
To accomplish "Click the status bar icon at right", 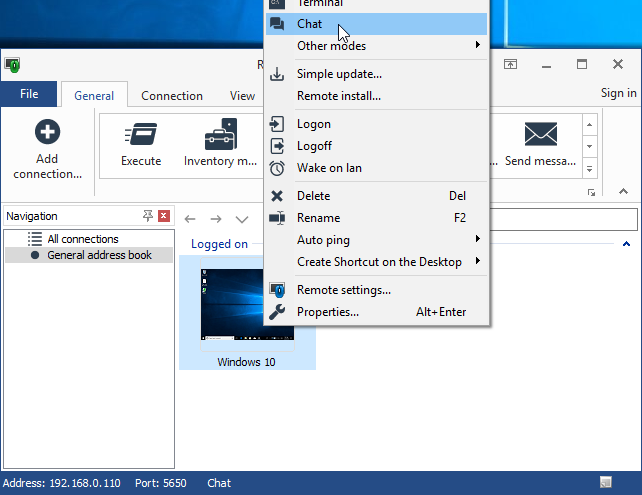I will click(x=606, y=482).
